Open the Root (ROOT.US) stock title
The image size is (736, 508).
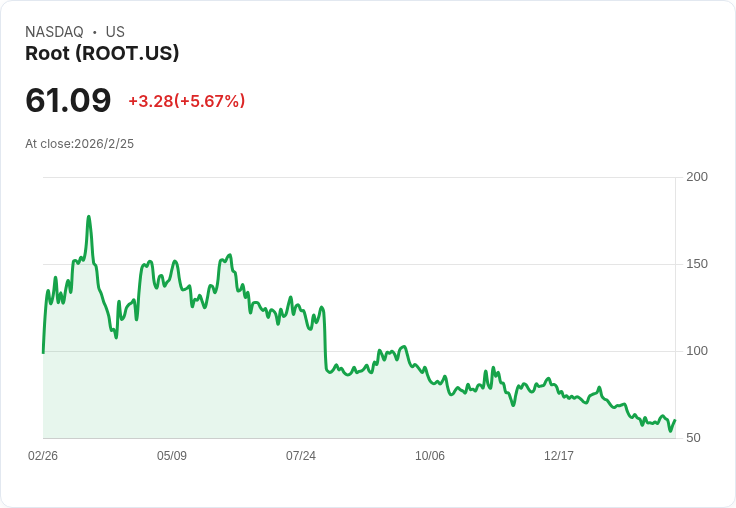pyautogui.click(x=102, y=54)
